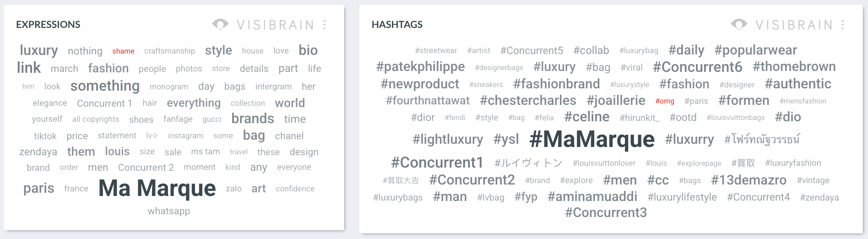Click the "Concurrent 1" expression

click(x=104, y=103)
